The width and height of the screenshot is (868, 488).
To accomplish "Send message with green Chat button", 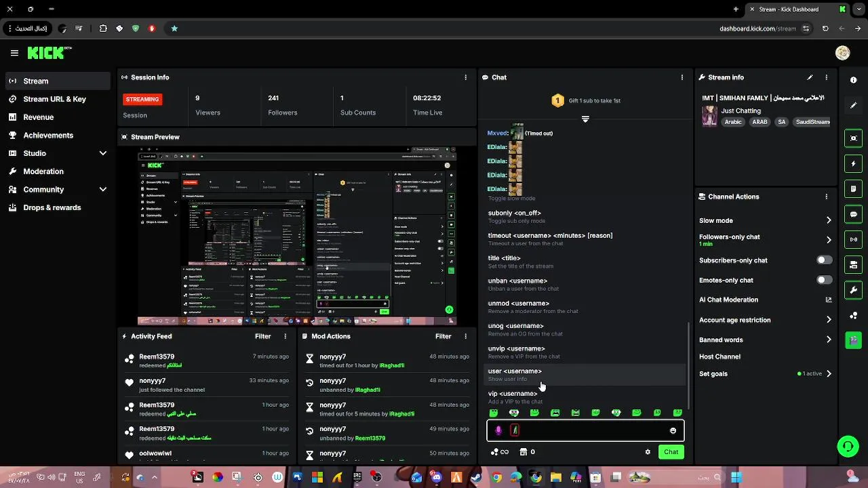I will 671,452.
